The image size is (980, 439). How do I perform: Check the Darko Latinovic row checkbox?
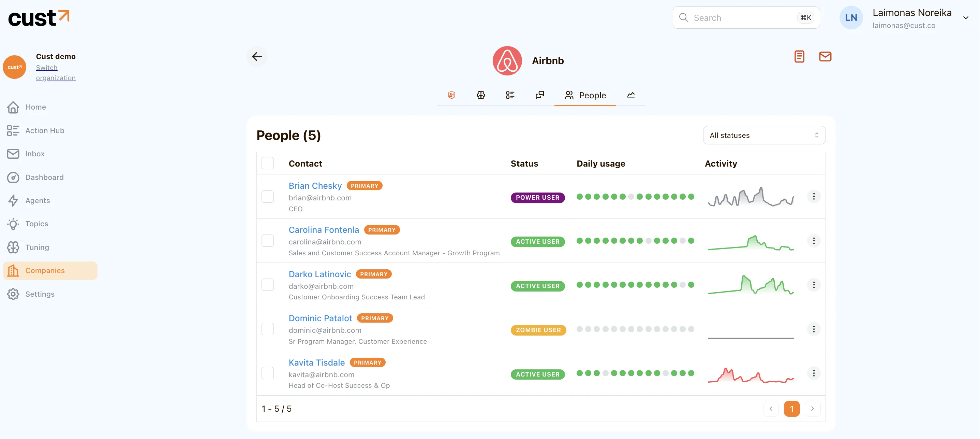point(267,285)
